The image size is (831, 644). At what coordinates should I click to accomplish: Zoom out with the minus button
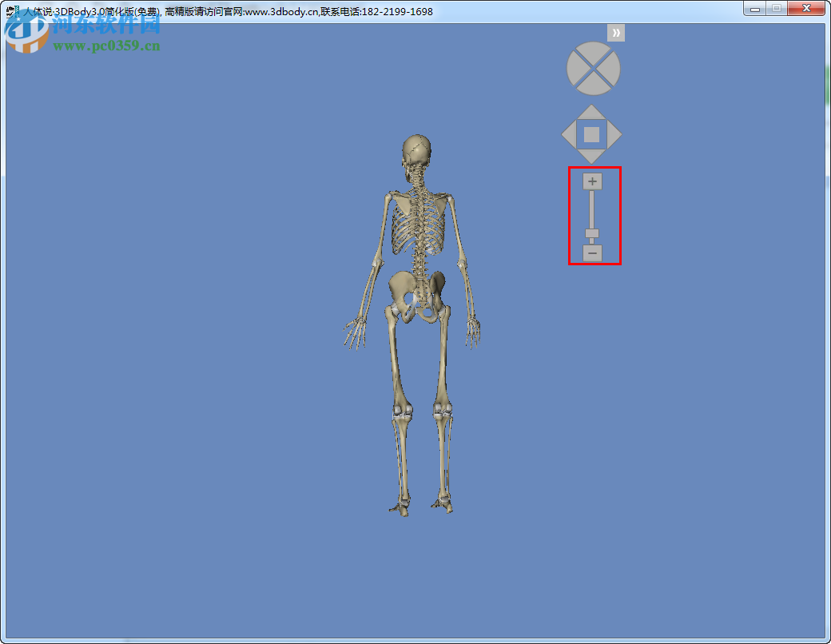[591, 253]
